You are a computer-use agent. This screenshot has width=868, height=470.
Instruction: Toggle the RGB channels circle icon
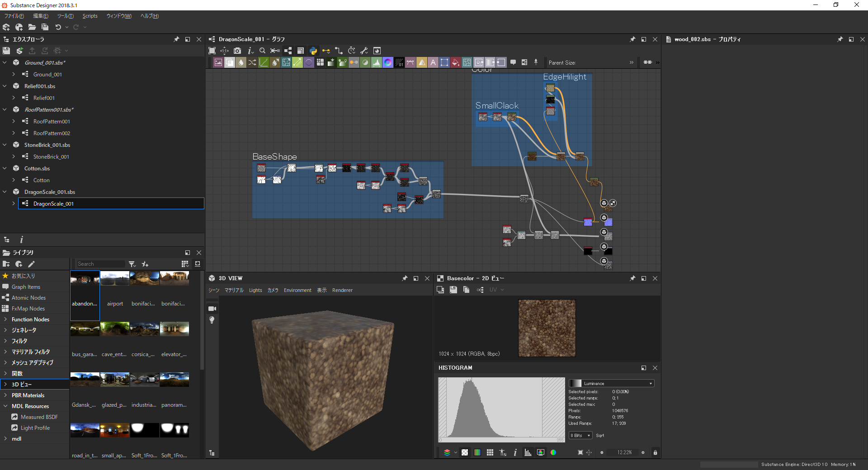click(x=553, y=452)
